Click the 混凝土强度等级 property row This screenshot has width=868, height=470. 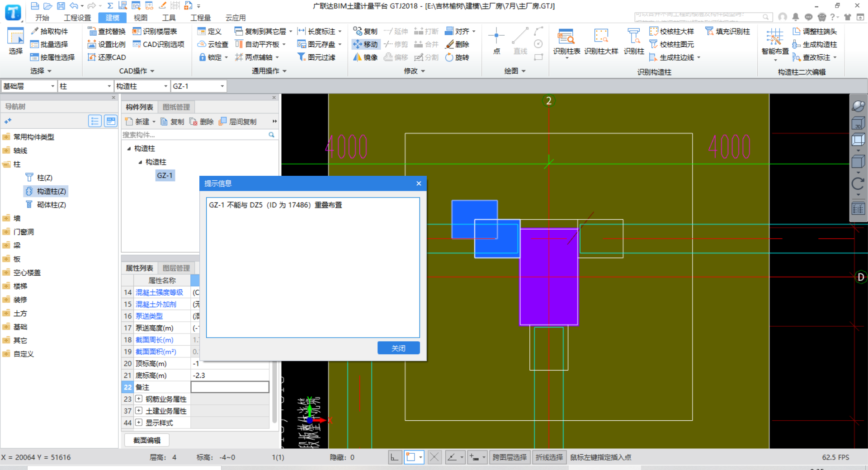point(159,292)
